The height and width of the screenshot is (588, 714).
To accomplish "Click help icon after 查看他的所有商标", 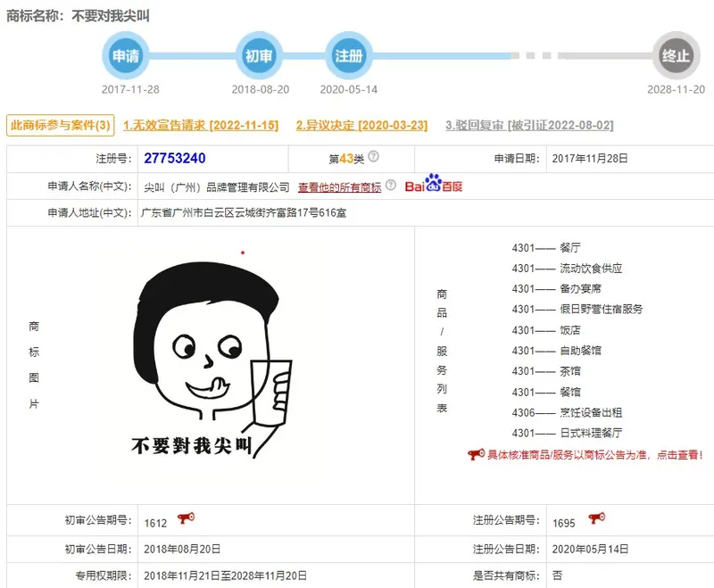I will [x=391, y=185].
